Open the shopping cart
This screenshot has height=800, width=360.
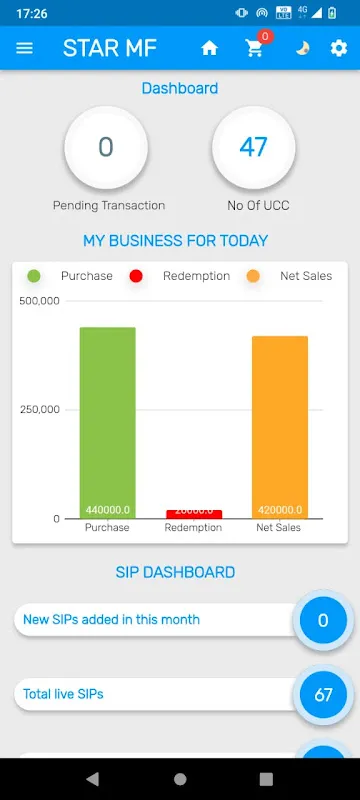pyautogui.click(x=254, y=48)
